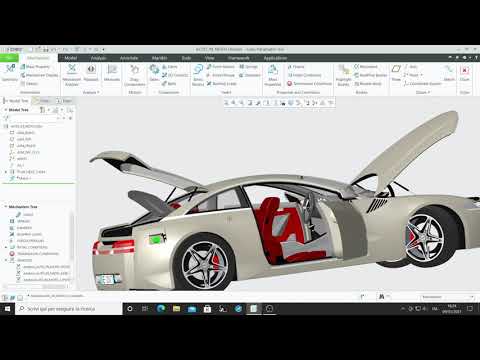The image size is (480, 360).
Task: Define Termination Conditions
Action: (x=310, y=84)
